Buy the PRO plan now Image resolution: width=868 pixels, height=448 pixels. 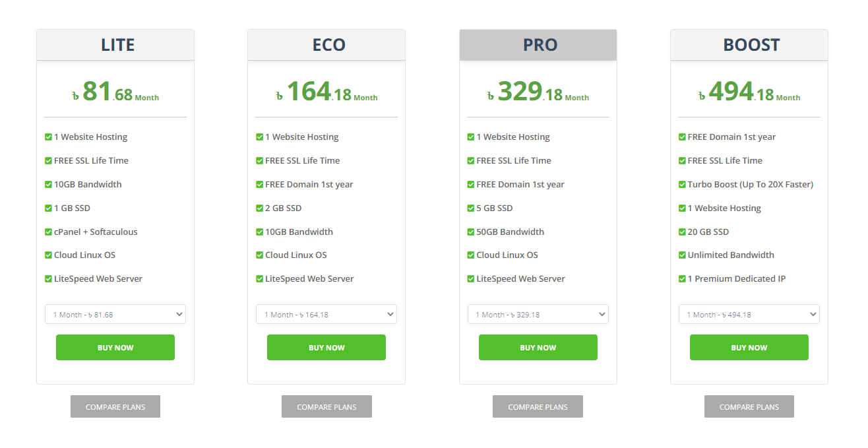(538, 347)
